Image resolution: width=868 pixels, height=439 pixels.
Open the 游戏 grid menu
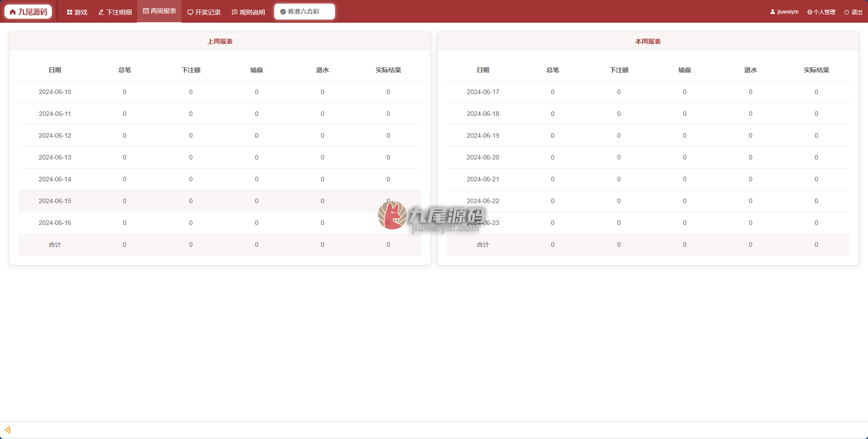point(77,12)
